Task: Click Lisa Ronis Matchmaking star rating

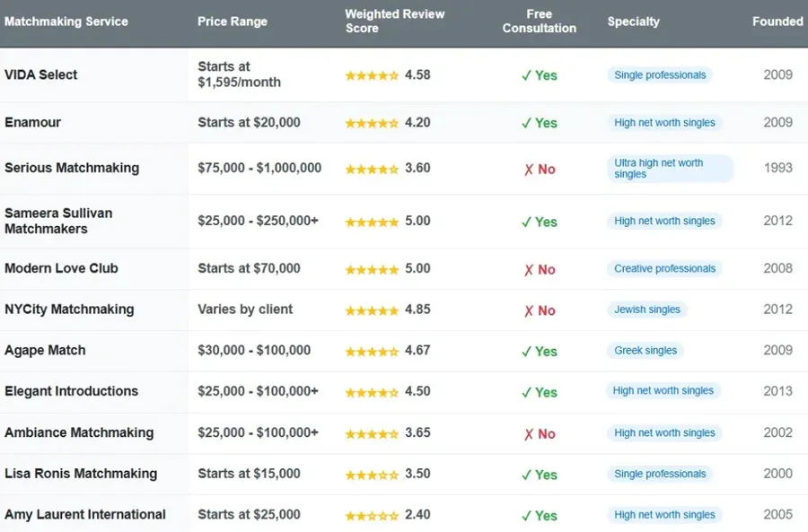Action: pyautogui.click(x=372, y=475)
